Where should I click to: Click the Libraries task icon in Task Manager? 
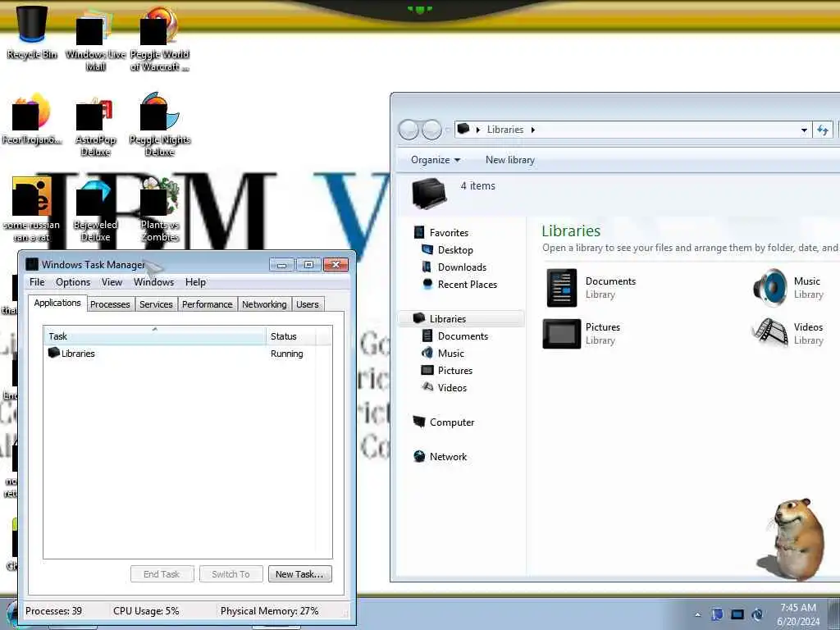pos(53,353)
